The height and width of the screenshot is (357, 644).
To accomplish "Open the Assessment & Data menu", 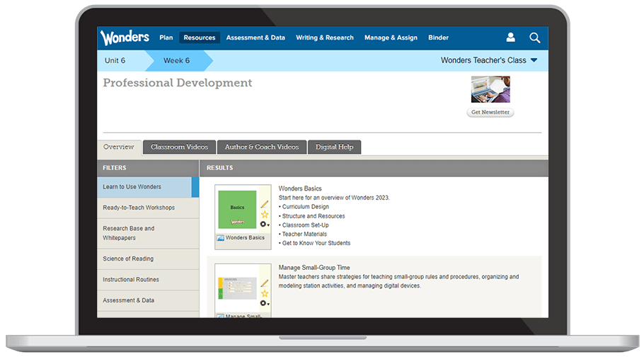I will [x=255, y=38].
